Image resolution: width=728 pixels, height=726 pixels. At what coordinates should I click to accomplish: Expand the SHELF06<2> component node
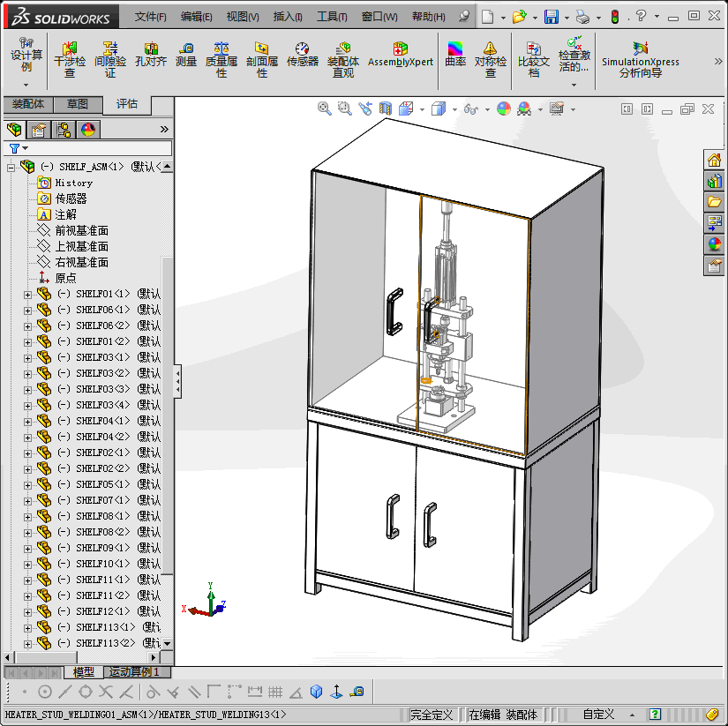point(28,326)
